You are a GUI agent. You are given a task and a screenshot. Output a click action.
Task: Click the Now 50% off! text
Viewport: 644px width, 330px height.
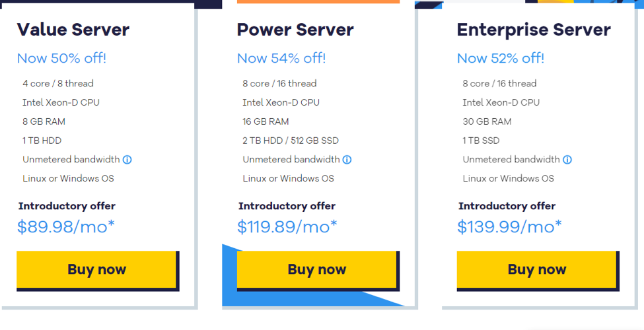point(61,58)
